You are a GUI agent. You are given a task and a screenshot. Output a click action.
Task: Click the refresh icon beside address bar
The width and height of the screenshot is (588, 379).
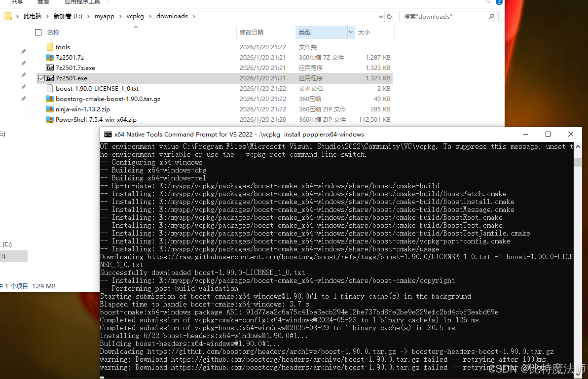(389, 16)
